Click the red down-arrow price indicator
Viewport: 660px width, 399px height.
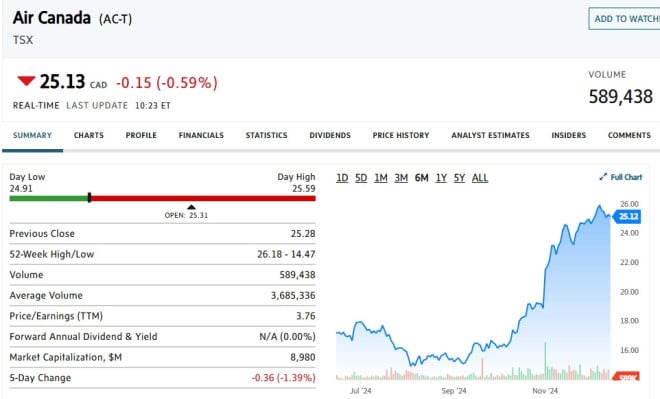[x=26, y=81]
